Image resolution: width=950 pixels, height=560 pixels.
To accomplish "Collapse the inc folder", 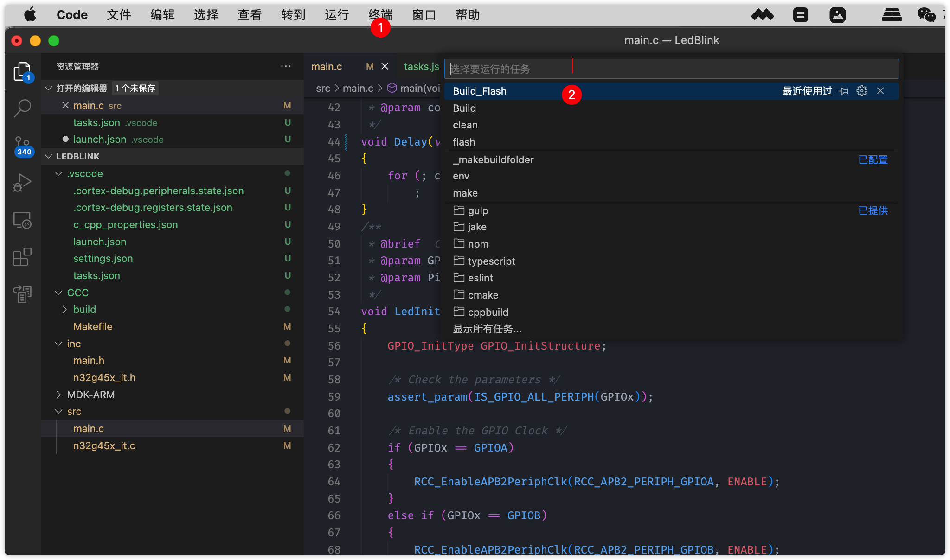I will (x=58, y=344).
